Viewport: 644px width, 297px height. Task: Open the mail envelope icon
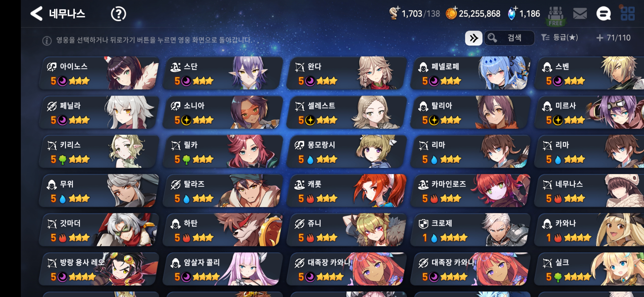coord(580,14)
